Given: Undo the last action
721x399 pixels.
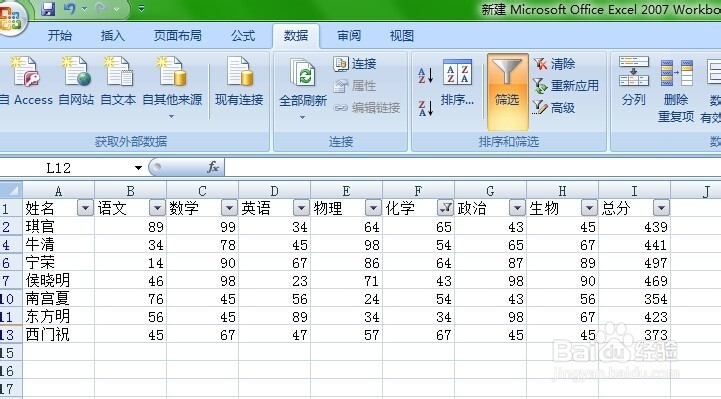Looking at the screenshot, I should [69, 9].
